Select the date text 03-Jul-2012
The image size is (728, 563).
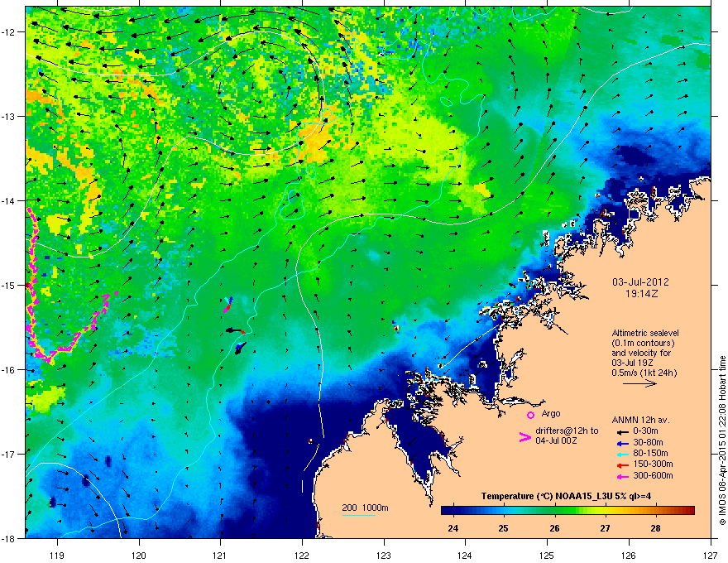coord(640,282)
